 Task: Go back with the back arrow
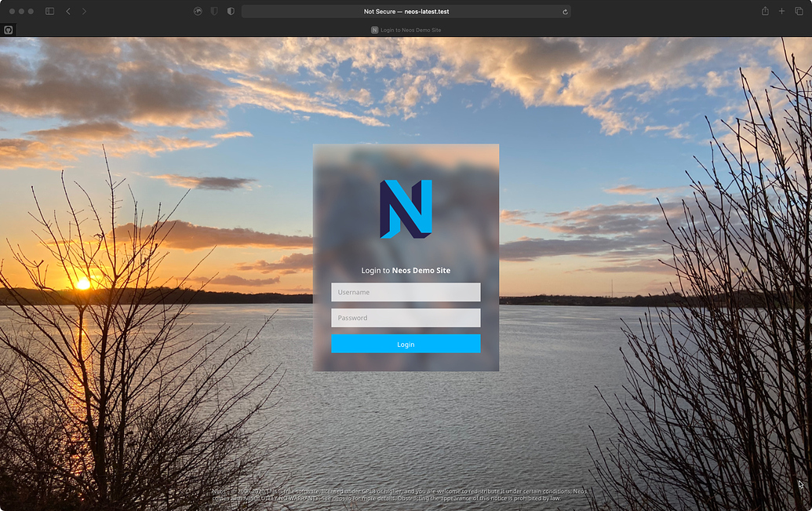point(67,11)
